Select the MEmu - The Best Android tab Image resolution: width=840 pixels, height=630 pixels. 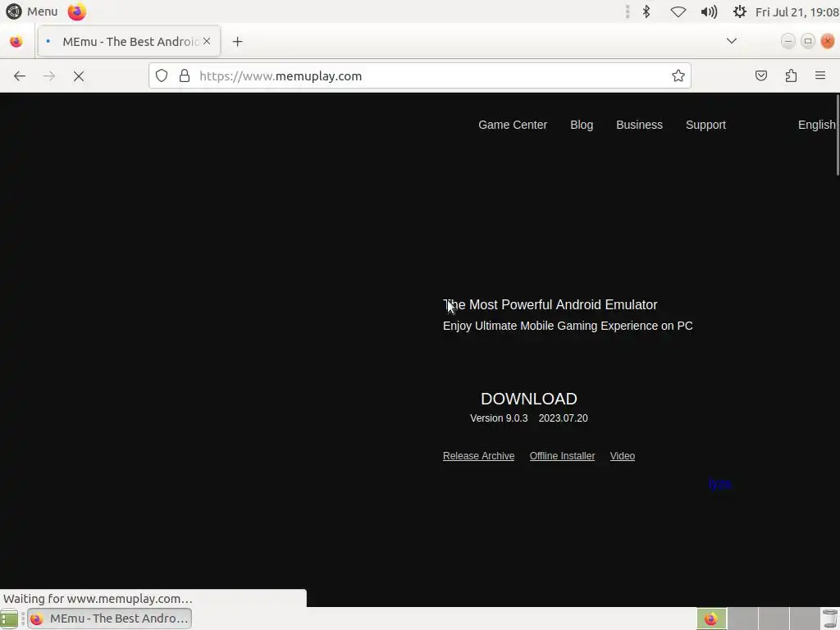click(129, 41)
